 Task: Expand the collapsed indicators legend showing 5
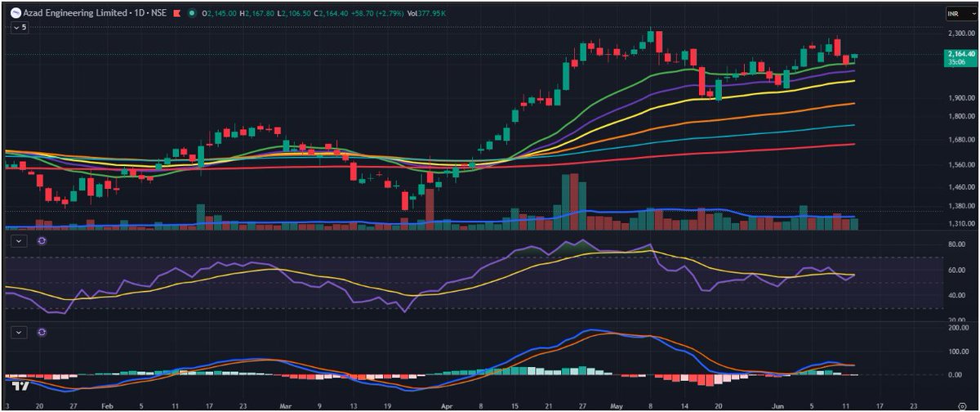pos(19,27)
